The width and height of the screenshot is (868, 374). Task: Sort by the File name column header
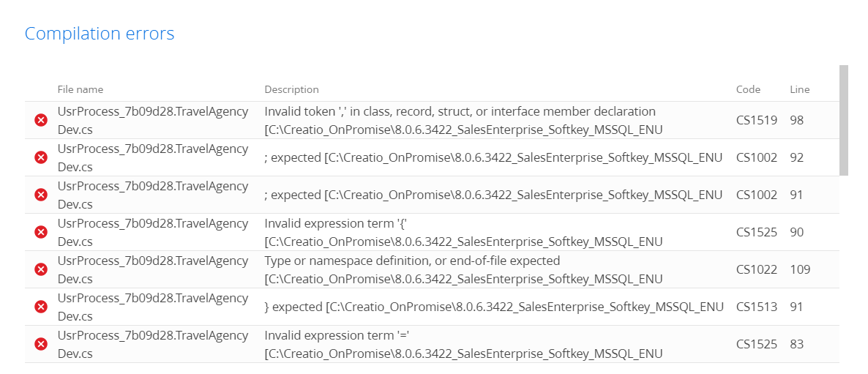[81, 89]
